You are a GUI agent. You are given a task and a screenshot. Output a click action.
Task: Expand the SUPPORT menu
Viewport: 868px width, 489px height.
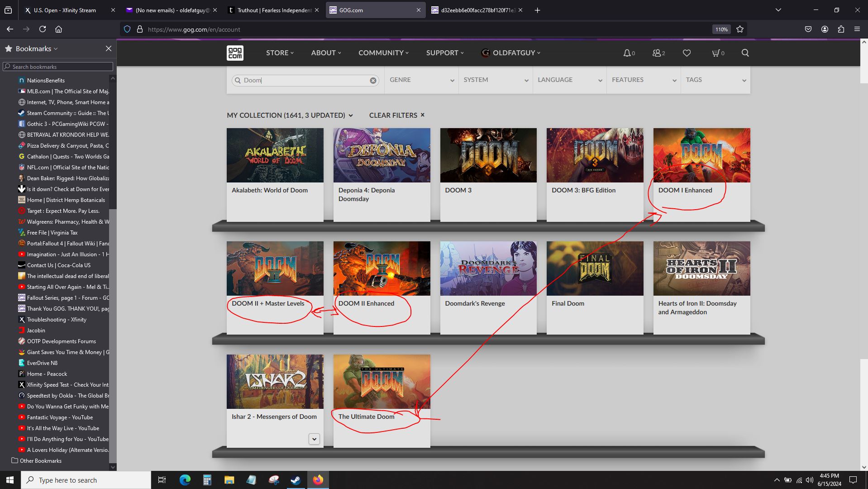click(x=445, y=53)
